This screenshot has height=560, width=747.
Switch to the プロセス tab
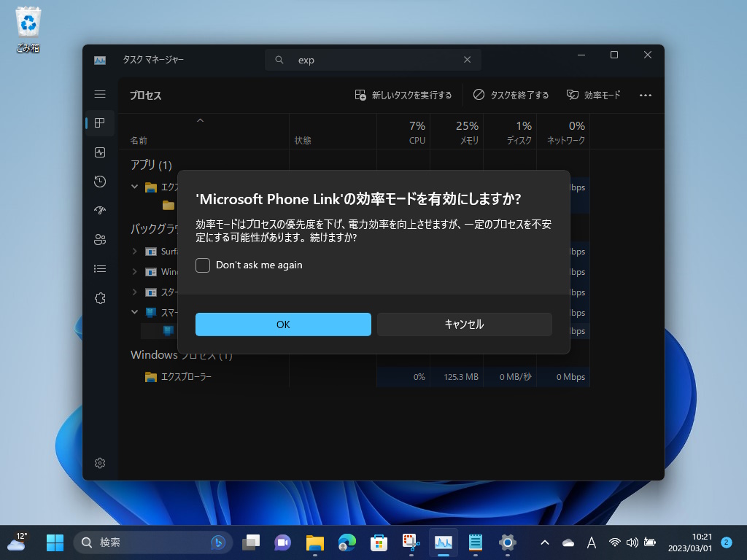(100, 123)
